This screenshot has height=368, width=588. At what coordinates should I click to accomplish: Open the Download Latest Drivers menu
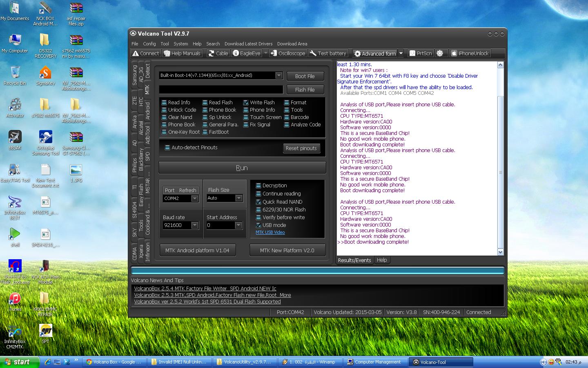coord(248,44)
